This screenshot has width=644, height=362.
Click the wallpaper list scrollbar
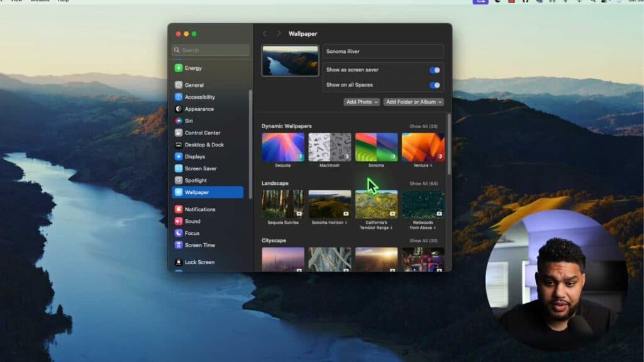(x=449, y=144)
